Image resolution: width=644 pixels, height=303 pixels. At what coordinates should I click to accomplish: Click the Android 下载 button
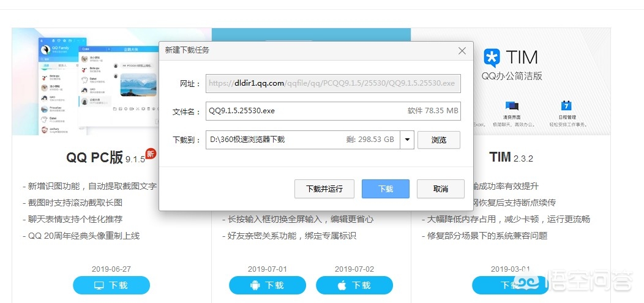(x=268, y=285)
